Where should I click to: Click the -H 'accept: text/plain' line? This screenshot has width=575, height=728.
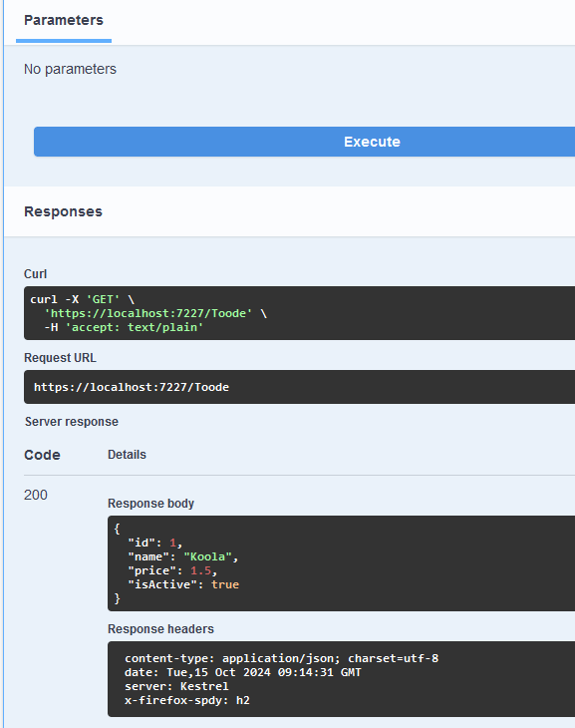point(124,327)
